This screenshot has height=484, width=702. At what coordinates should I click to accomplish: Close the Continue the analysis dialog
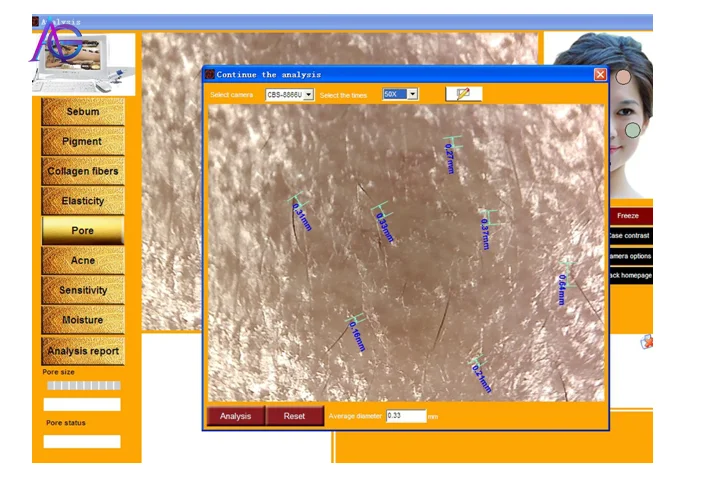coord(600,74)
